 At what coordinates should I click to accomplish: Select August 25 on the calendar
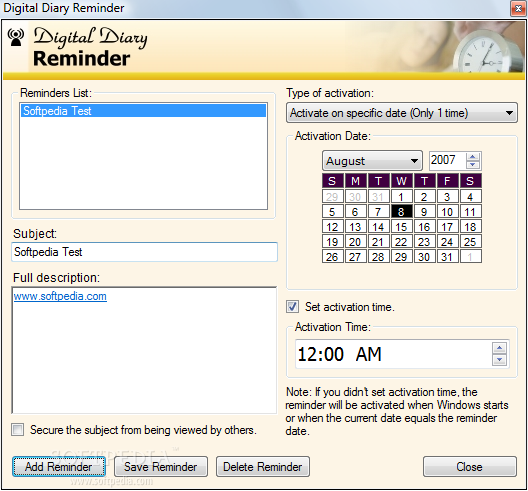pos(470,241)
